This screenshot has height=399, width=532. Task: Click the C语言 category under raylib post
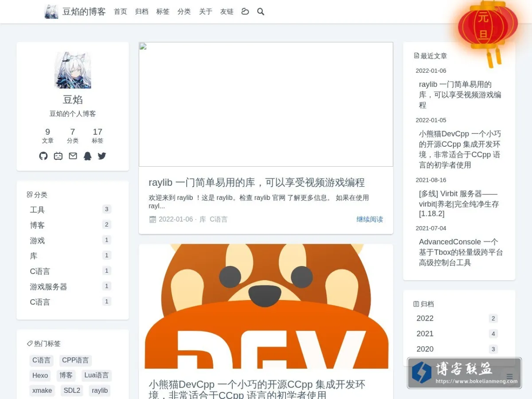coord(219,219)
